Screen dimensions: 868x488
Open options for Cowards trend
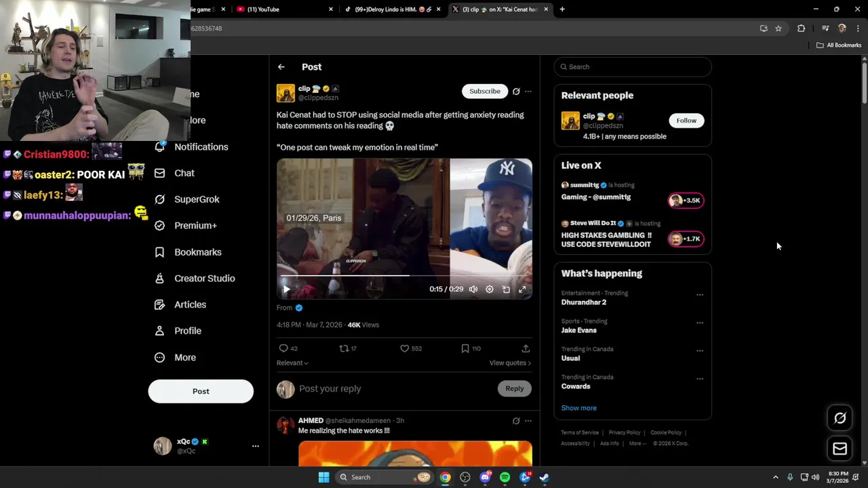(x=700, y=379)
